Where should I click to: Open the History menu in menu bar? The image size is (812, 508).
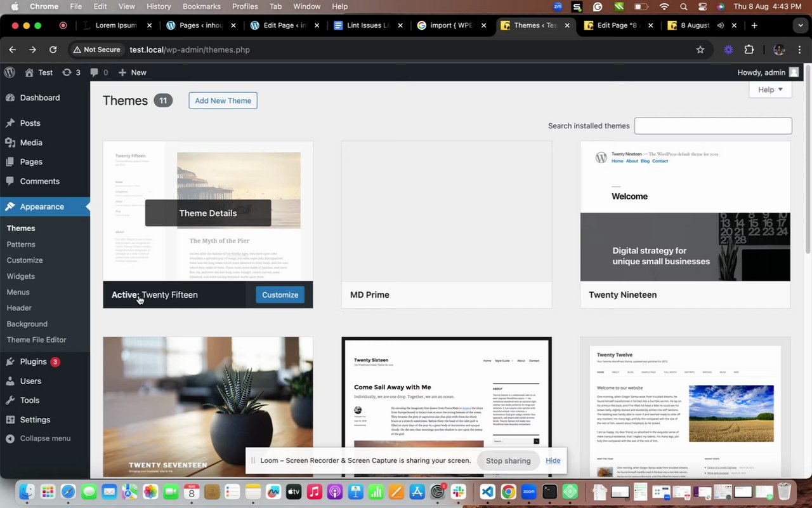pos(159,6)
